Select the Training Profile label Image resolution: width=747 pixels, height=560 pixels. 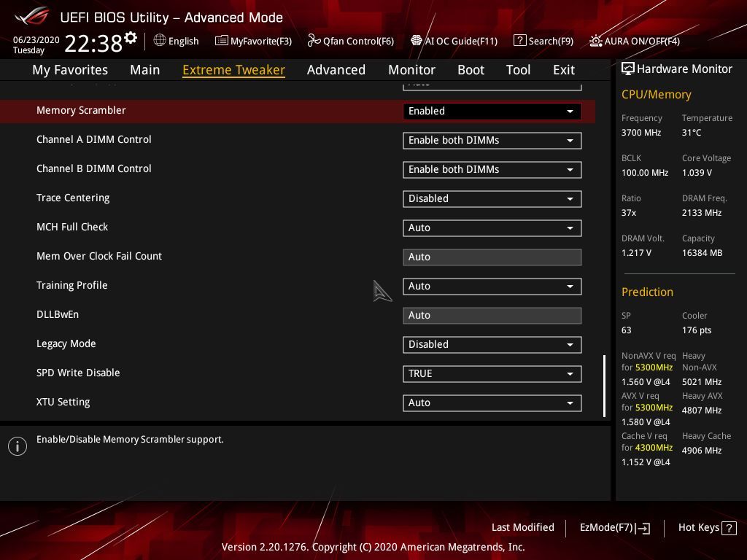pyautogui.click(x=72, y=285)
